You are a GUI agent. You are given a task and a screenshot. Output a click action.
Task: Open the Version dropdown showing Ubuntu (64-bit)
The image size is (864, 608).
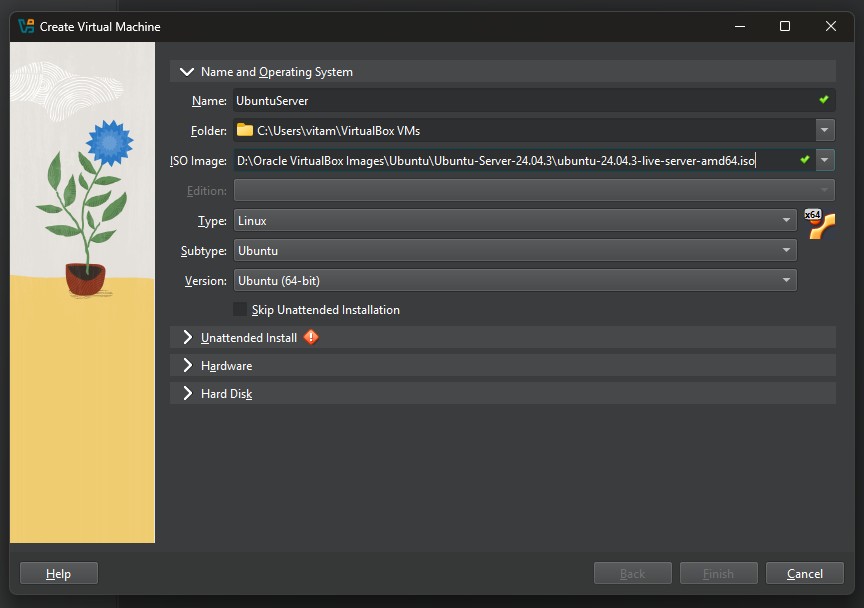(515, 281)
